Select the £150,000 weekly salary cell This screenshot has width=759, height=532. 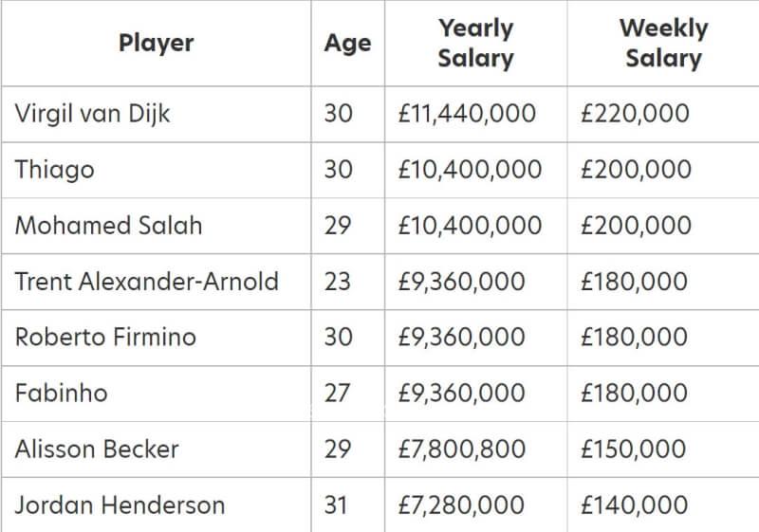point(635,449)
